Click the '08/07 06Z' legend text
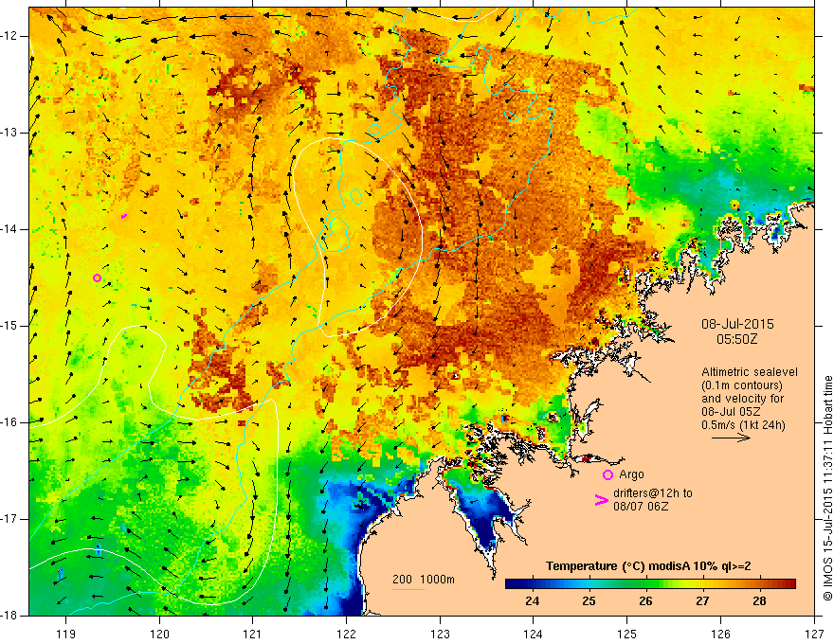The width and height of the screenshot is (834, 644). [x=641, y=507]
